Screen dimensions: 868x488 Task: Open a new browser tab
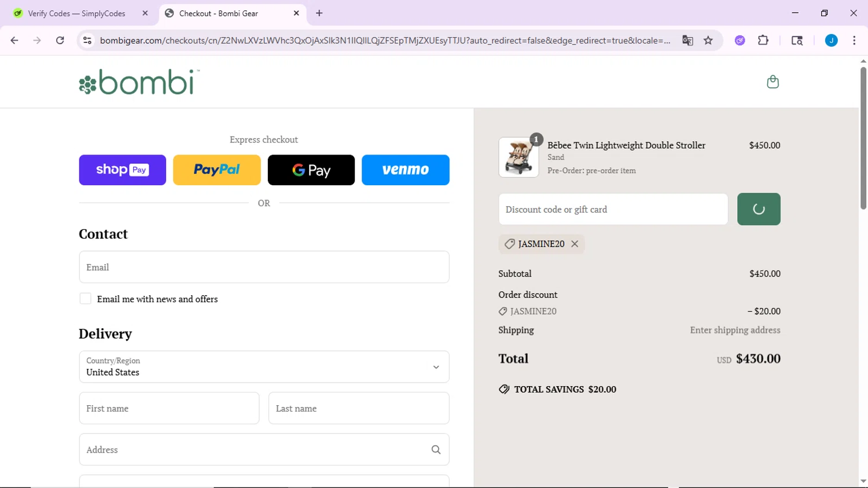319,13
